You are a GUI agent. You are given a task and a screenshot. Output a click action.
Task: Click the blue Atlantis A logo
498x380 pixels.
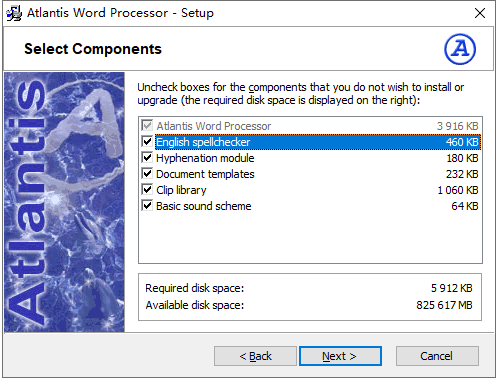tap(460, 49)
